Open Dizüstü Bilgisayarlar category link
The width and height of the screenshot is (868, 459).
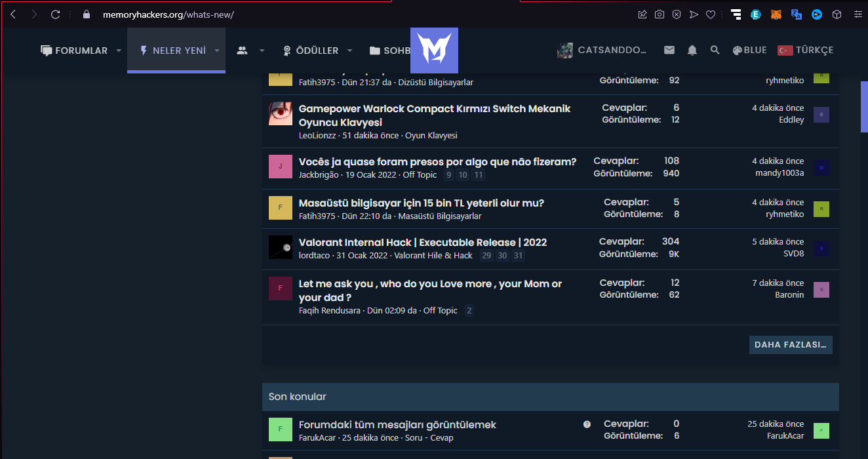435,82
